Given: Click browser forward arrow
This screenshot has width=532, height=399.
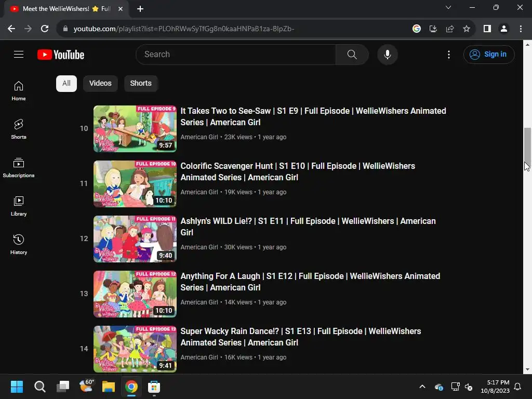Looking at the screenshot, I should (x=28, y=29).
